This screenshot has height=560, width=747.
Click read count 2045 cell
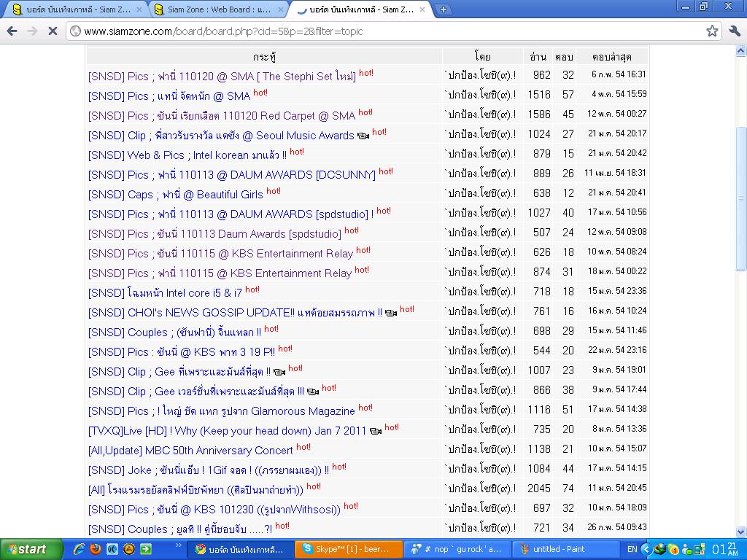click(539, 489)
